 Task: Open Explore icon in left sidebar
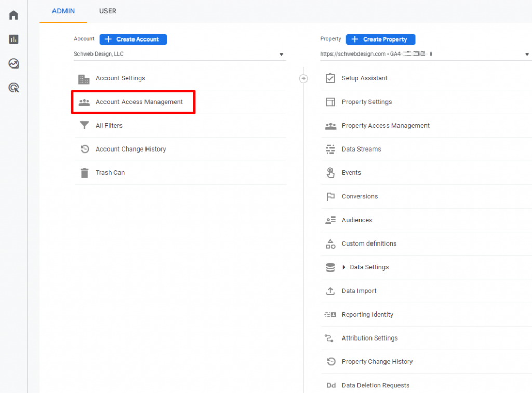point(14,63)
